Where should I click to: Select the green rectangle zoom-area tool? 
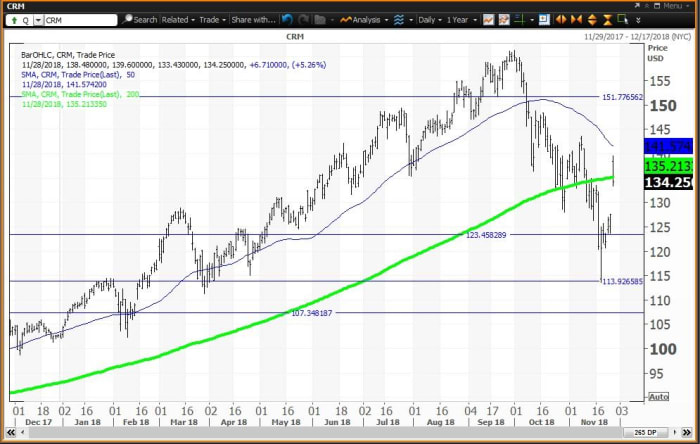pyautogui.click(x=623, y=20)
